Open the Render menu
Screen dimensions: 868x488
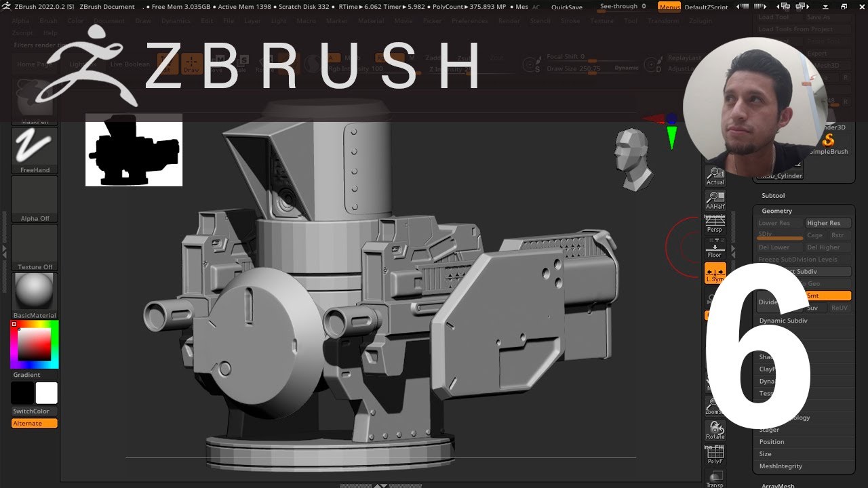click(x=509, y=21)
